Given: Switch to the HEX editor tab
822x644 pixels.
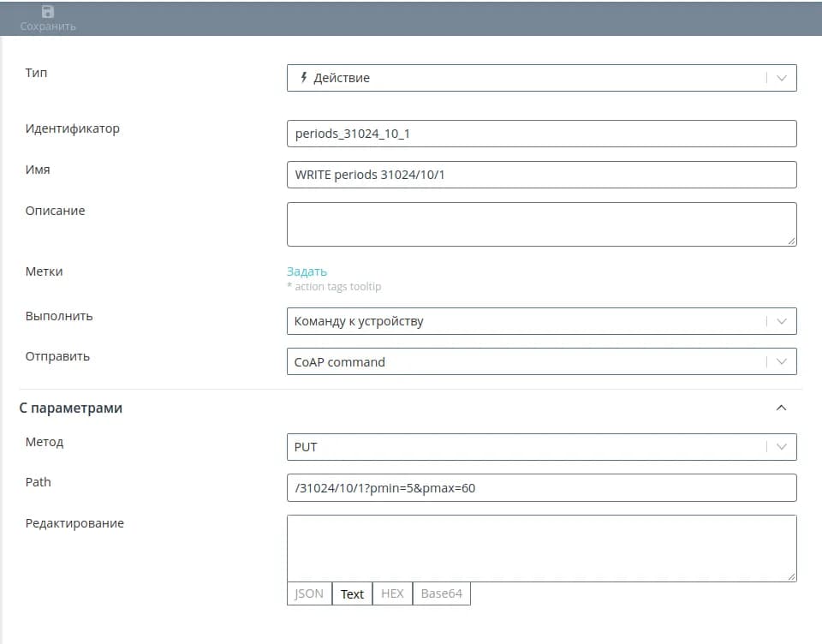Looking at the screenshot, I should click(x=392, y=593).
